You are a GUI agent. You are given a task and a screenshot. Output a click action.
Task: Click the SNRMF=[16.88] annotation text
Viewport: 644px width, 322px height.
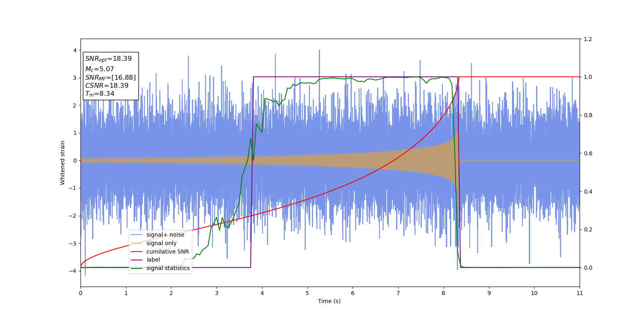tap(110, 77)
